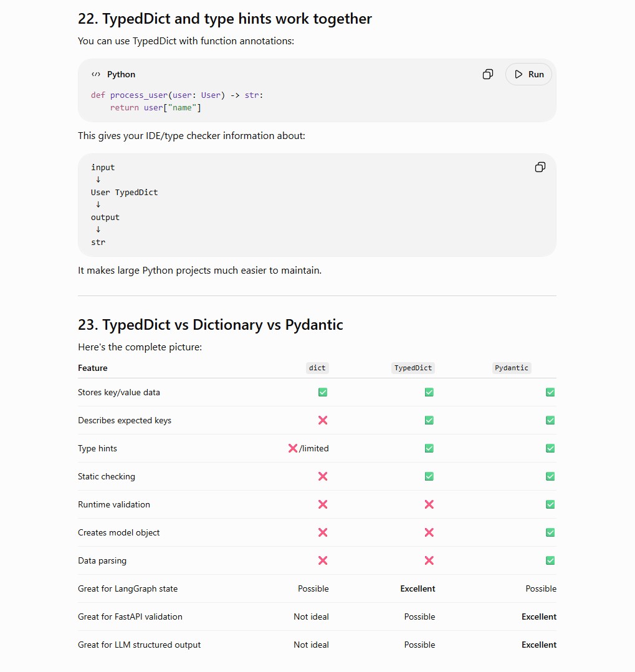
Task: Click the Pydantic column header tag
Action: [511, 368]
